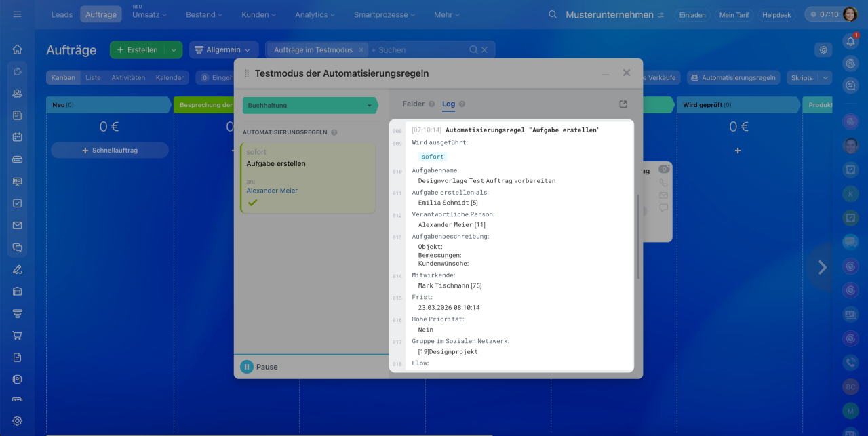
Task: Click the Einladen button
Action: point(692,14)
